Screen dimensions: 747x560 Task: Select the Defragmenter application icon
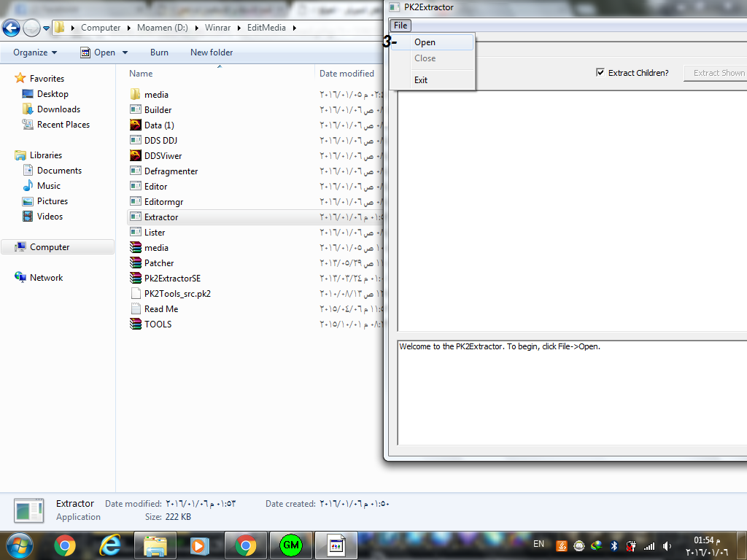pyautogui.click(x=135, y=171)
